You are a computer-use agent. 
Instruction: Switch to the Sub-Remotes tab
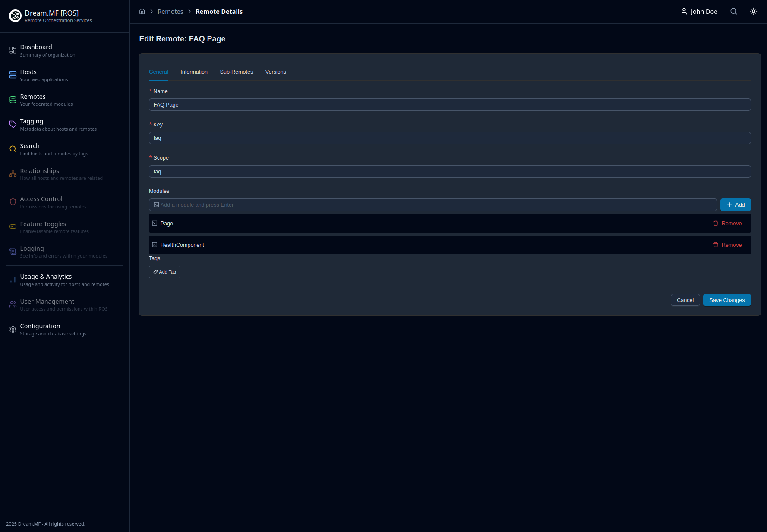click(236, 72)
